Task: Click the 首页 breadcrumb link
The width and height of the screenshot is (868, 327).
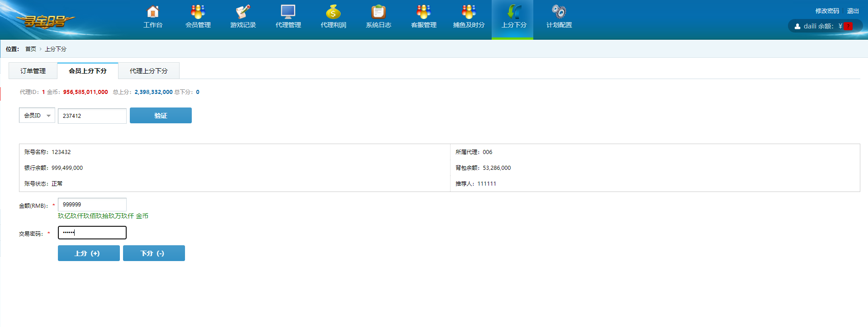Action: click(x=31, y=49)
